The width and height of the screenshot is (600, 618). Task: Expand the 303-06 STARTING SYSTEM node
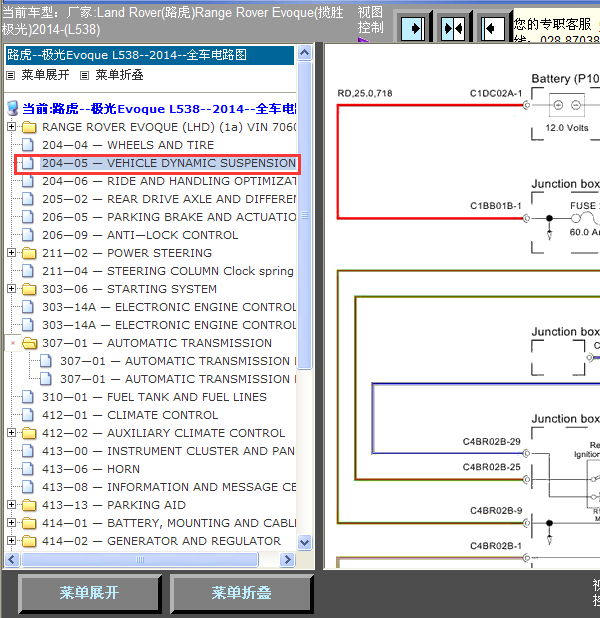pyautogui.click(x=11, y=289)
